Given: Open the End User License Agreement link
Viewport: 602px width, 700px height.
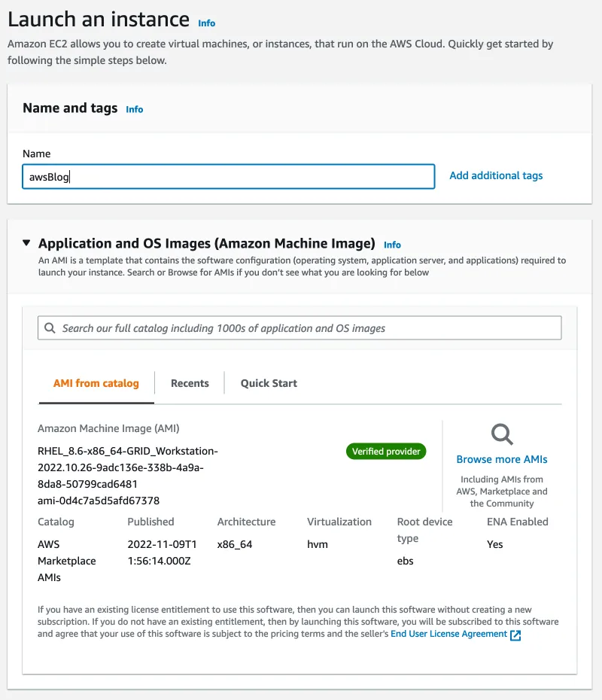Looking at the screenshot, I should coord(448,634).
